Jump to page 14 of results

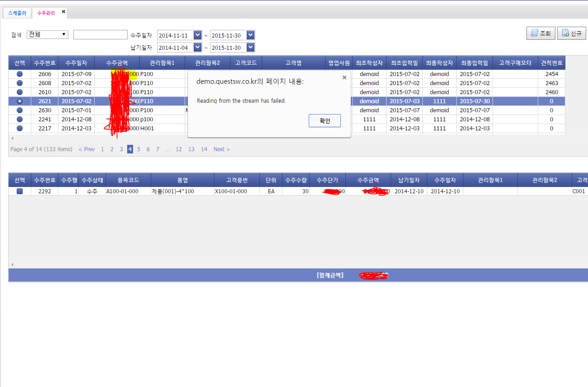click(204, 149)
